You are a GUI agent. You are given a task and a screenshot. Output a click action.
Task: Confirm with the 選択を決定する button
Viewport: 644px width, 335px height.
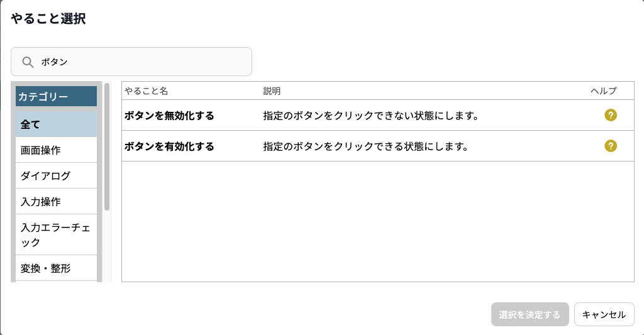(x=530, y=314)
